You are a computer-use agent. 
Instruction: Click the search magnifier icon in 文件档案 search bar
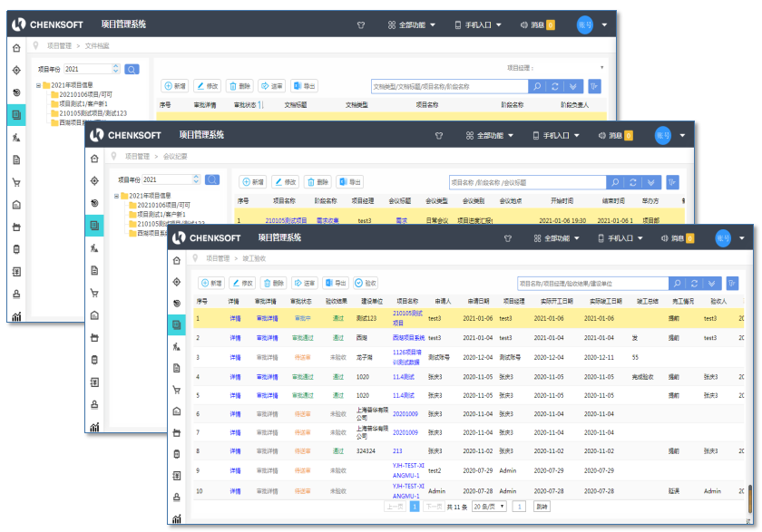(537, 86)
